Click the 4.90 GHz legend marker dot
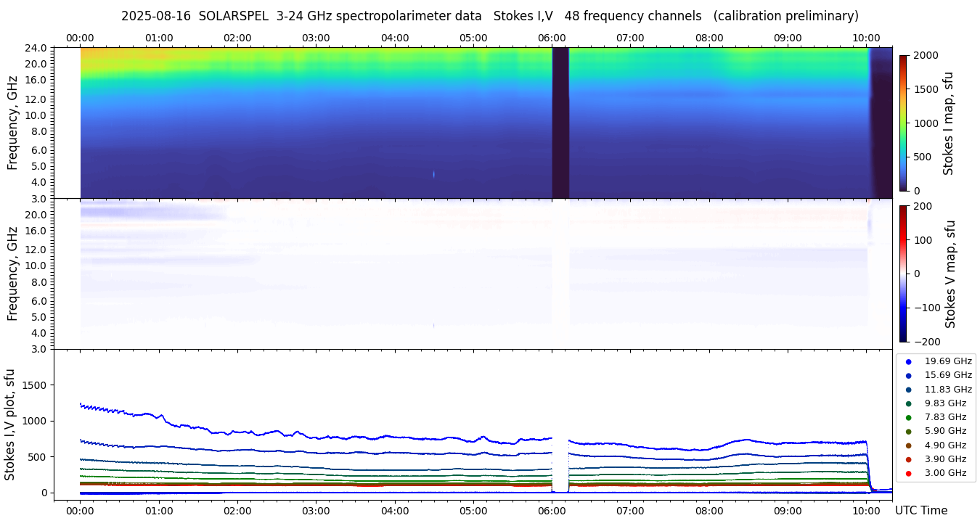The width and height of the screenshot is (980, 526). point(908,445)
